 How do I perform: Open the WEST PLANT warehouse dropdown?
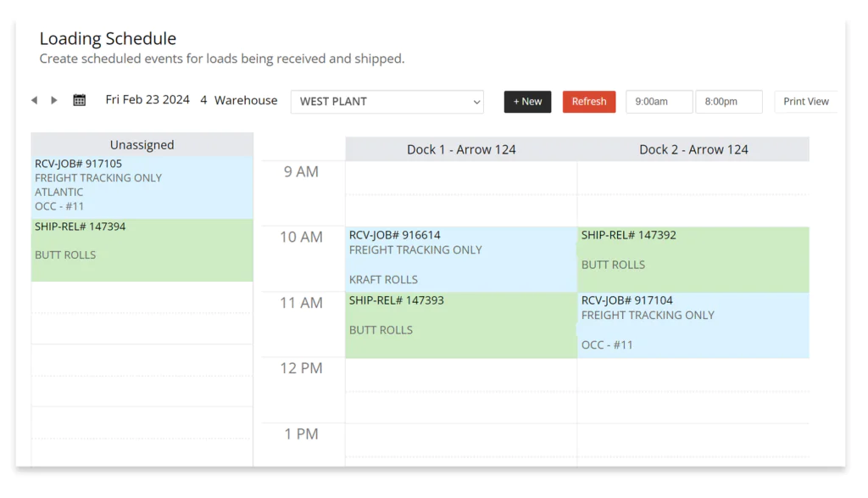coord(387,102)
